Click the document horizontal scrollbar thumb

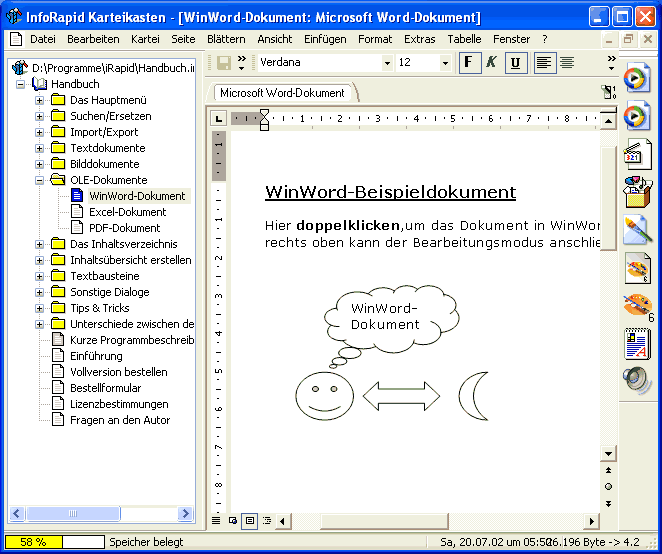click(x=384, y=521)
